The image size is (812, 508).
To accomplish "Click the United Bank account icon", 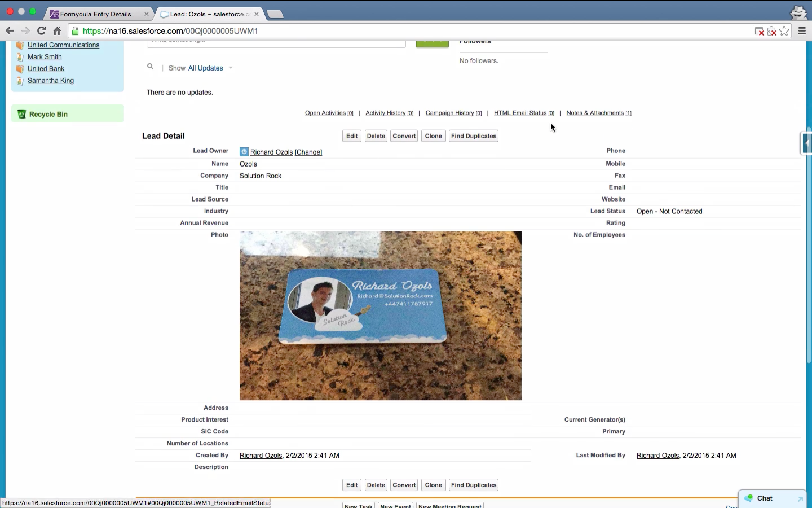I will click(20, 69).
